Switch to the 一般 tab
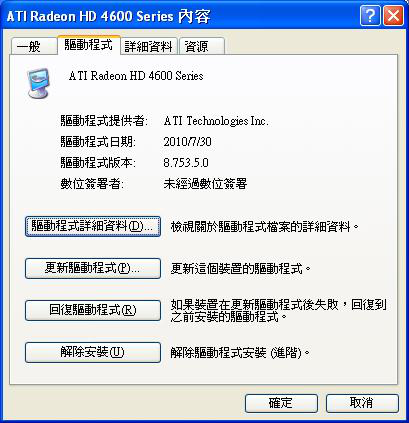 34,46
